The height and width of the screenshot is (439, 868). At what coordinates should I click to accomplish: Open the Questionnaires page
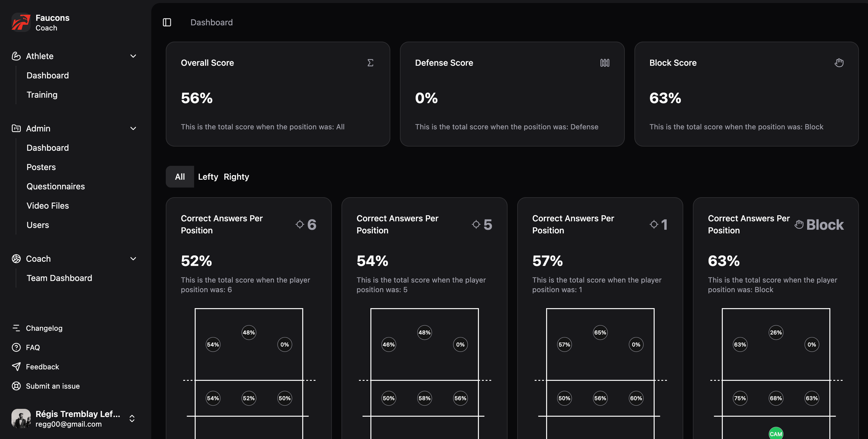55,186
